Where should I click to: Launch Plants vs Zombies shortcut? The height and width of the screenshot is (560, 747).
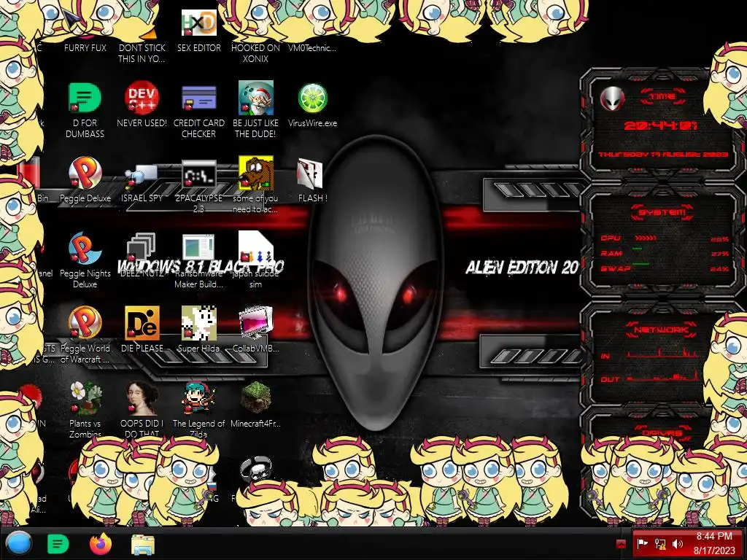(x=85, y=398)
